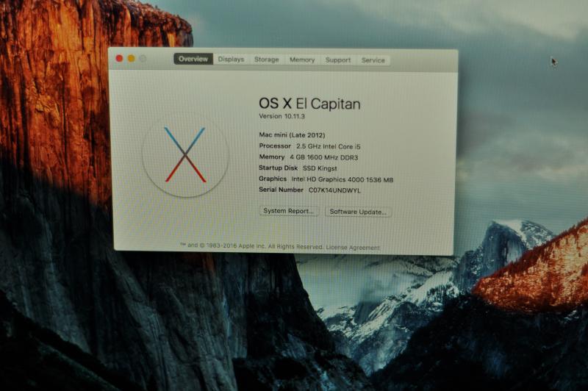This screenshot has height=391, width=588.
Task: Click the SSD Kingst startup disk value
Action: coord(320,168)
